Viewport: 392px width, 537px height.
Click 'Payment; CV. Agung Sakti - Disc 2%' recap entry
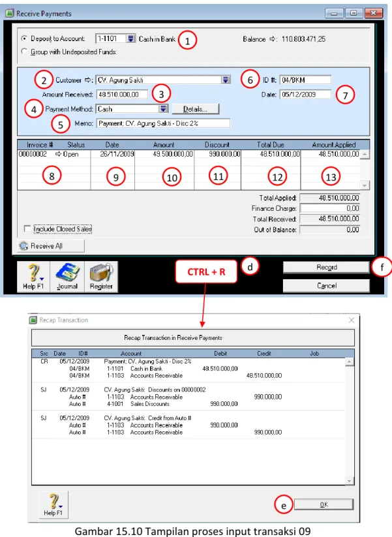(x=147, y=361)
